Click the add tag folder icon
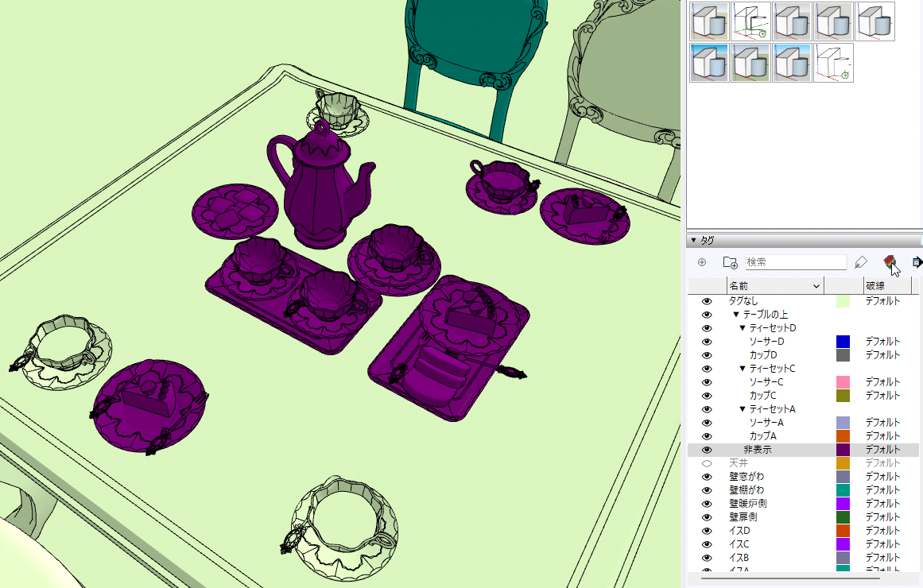923x588 pixels. click(730, 262)
